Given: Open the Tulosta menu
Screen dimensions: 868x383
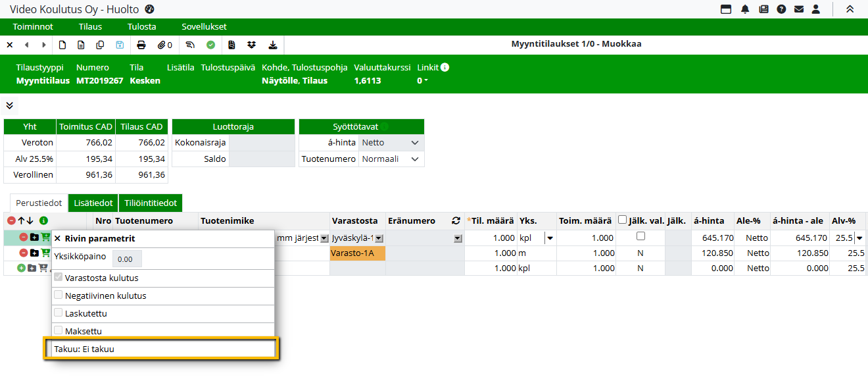Looking at the screenshot, I should coord(142,27).
